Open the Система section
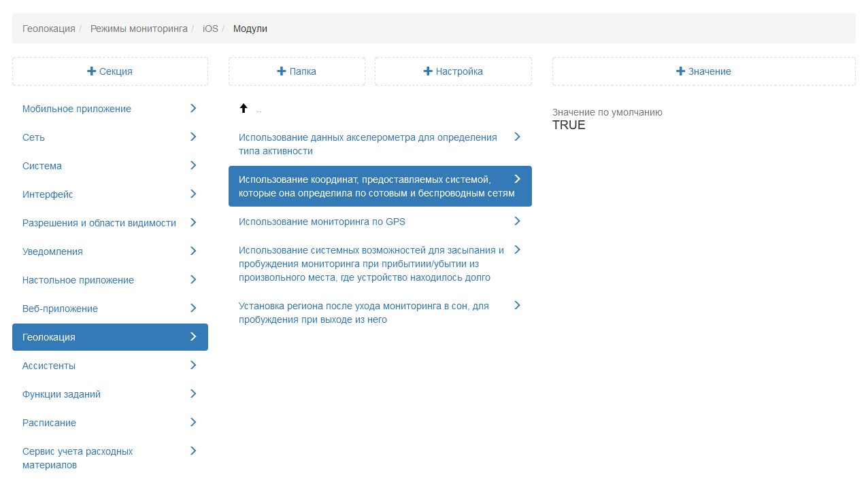Screen dimensions: 868x488 coord(42,166)
